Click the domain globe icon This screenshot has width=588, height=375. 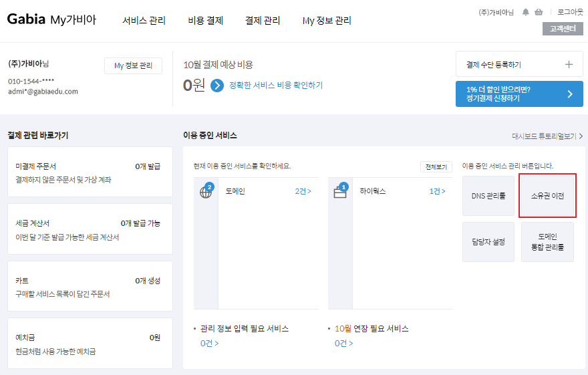206,193
